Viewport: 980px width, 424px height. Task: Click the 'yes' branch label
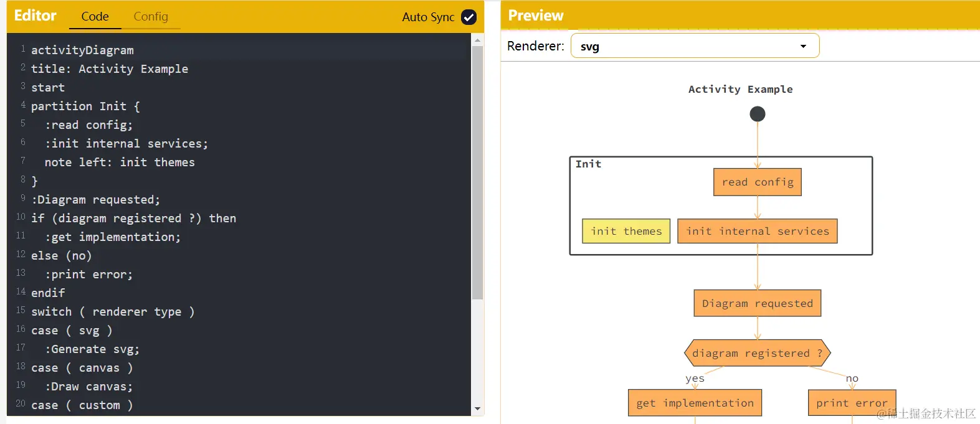(x=695, y=379)
